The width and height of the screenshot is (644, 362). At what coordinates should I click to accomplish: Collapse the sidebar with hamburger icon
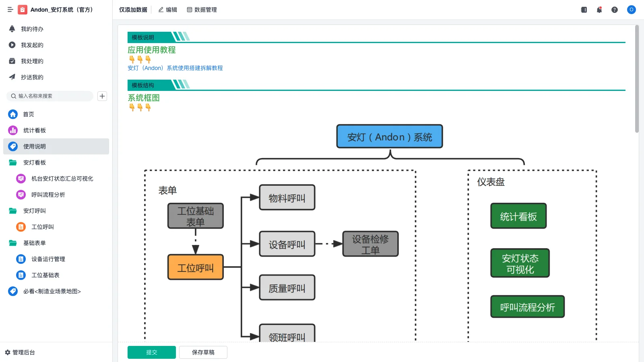point(10,10)
